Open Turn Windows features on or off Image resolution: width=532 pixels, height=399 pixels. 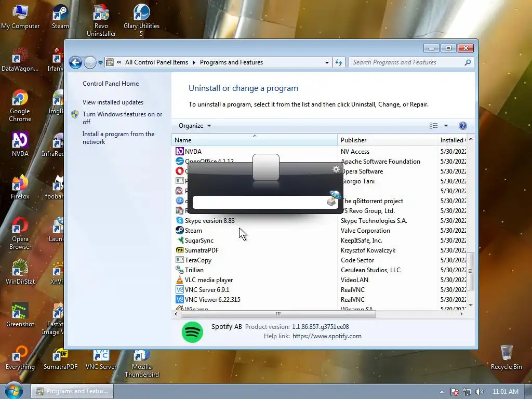coord(122,118)
